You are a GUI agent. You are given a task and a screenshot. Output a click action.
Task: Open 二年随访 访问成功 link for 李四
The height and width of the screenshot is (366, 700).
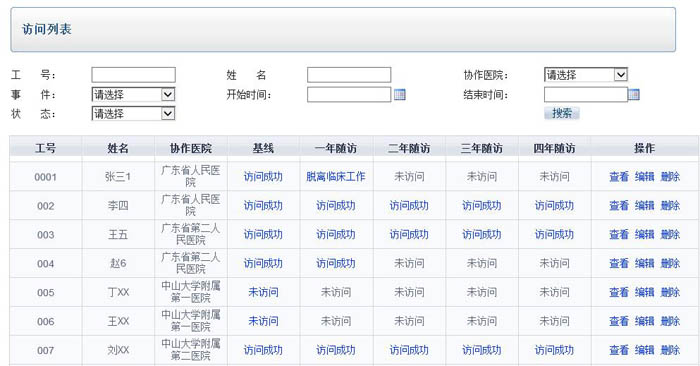(409, 206)
